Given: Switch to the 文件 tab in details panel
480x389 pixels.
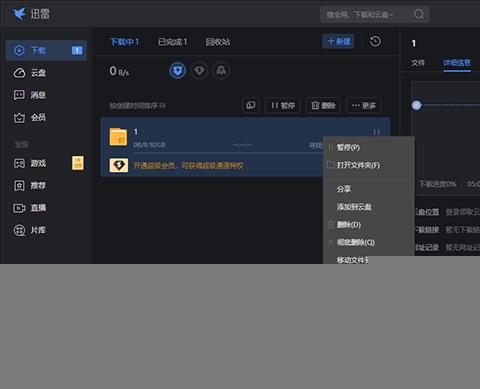Looking at the screenshot, I should (418, 63).
